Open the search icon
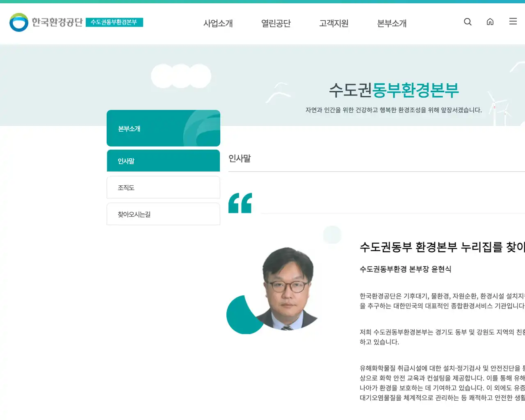 click(468, 22)
